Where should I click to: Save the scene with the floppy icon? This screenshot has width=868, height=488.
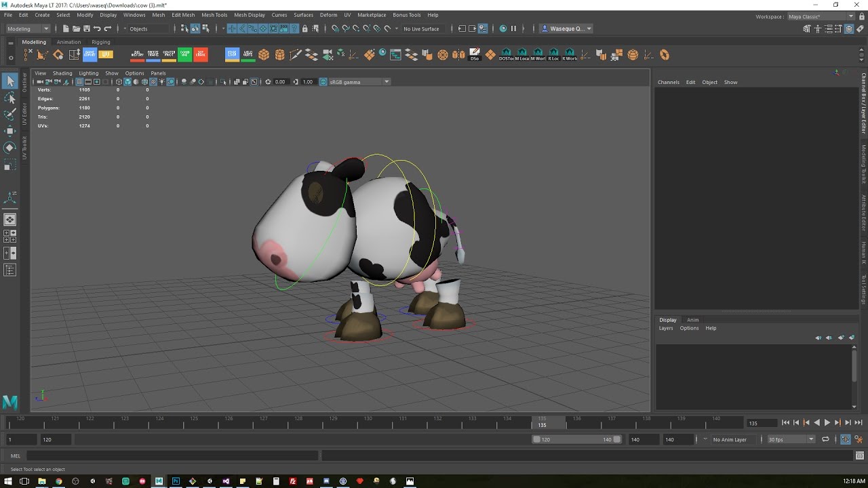[x=86, y=28]
